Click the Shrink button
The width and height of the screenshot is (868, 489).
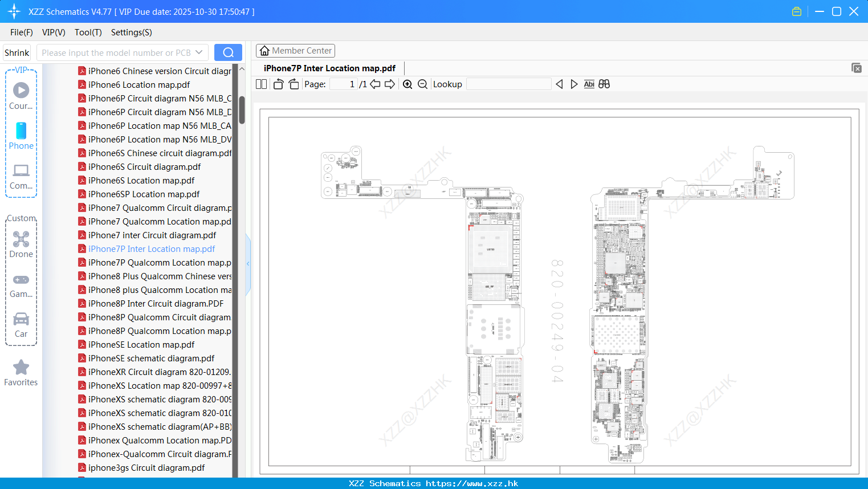[x=17, y=52]
